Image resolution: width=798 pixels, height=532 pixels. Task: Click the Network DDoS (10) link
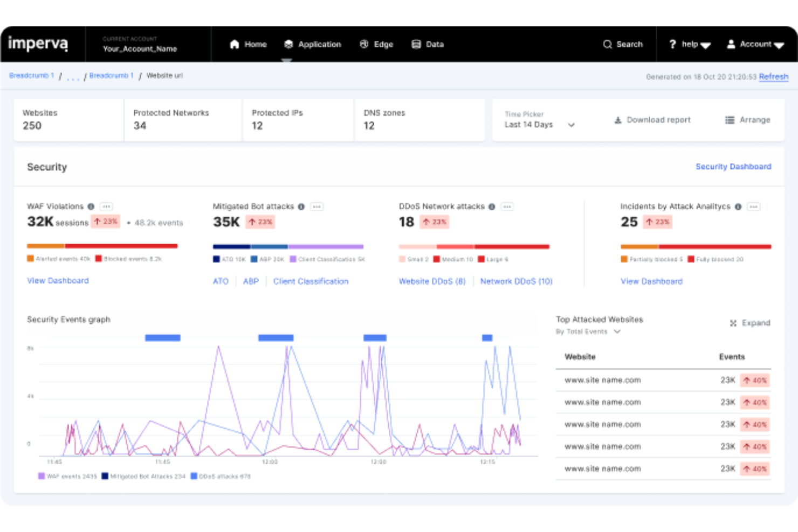click(516, 281)
